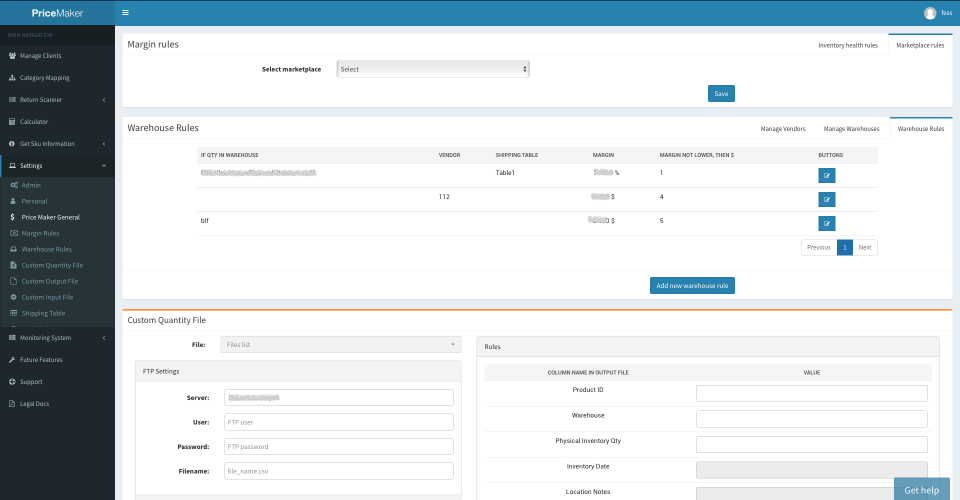Sort by IF QTY IN WAREHOUSE column header
This screenshot has height=500, width=960.
pos(230,155)
